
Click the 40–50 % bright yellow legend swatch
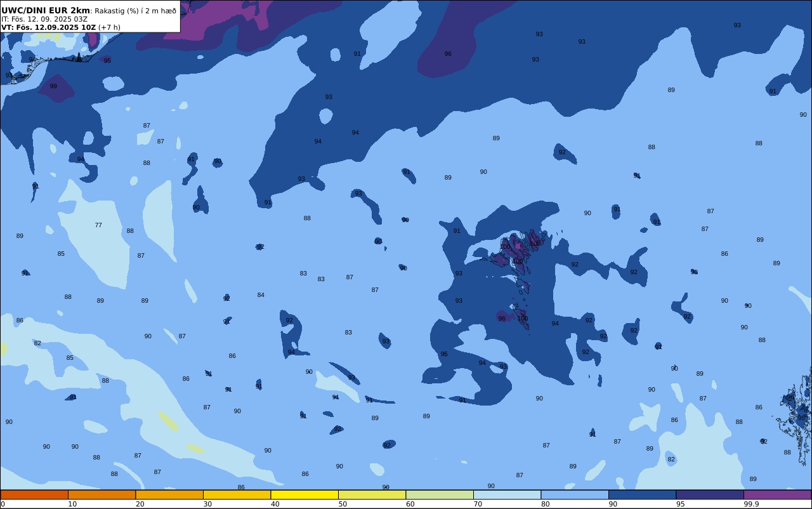(304, 494)
